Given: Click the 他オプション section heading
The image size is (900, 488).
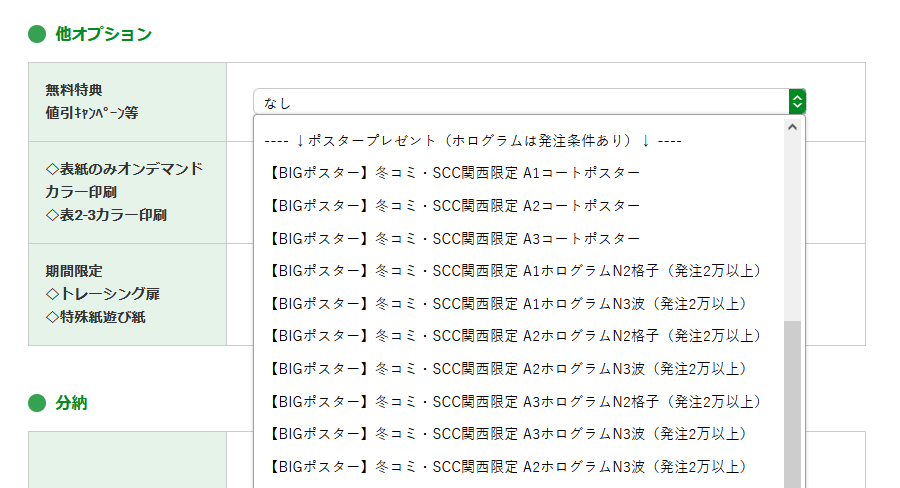Looking at the screenshot, I should coord(103,34).
